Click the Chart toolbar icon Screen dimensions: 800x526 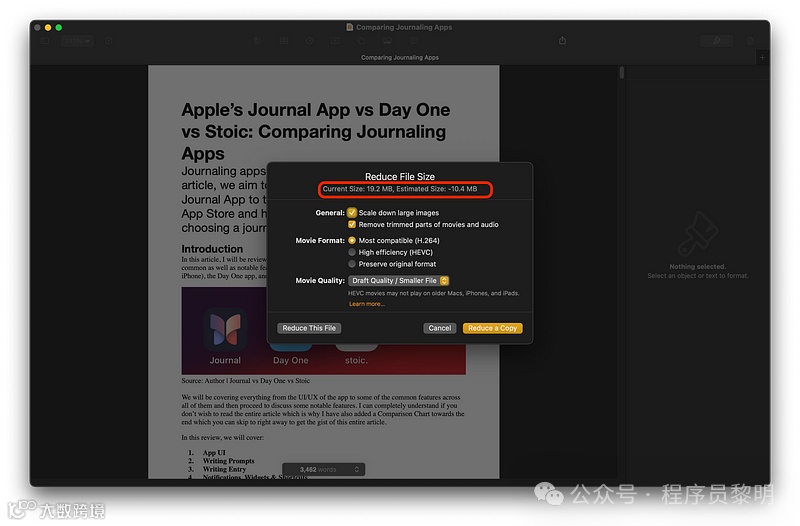click(310, 41)
